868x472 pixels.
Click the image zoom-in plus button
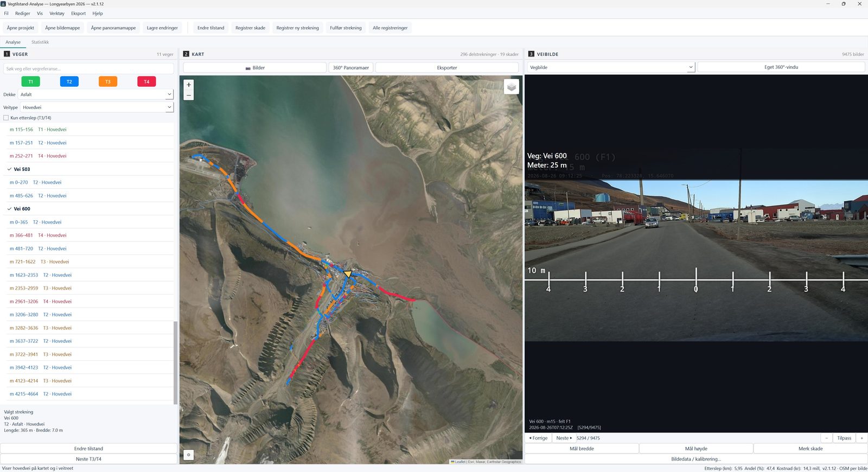pos(861,438)
